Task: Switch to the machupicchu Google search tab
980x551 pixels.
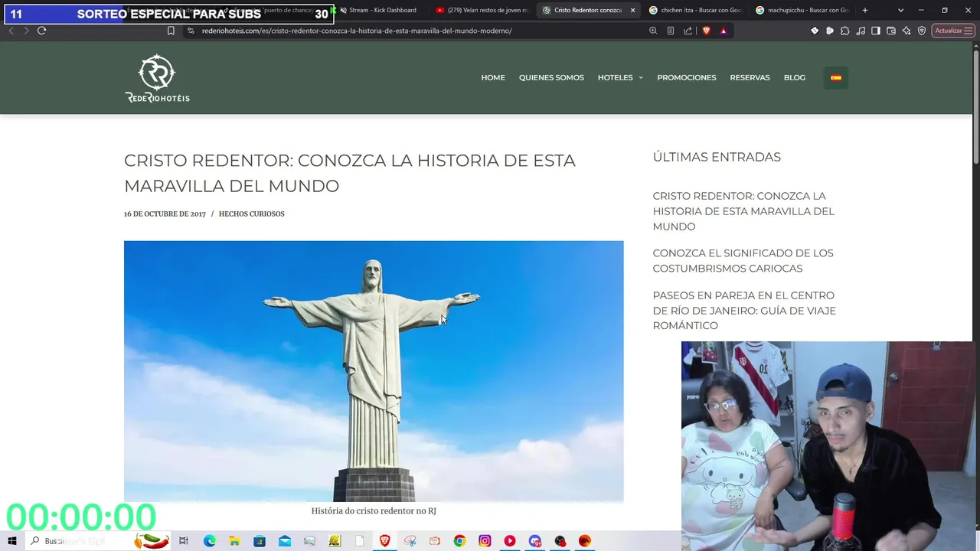Action: click(802, 10)
